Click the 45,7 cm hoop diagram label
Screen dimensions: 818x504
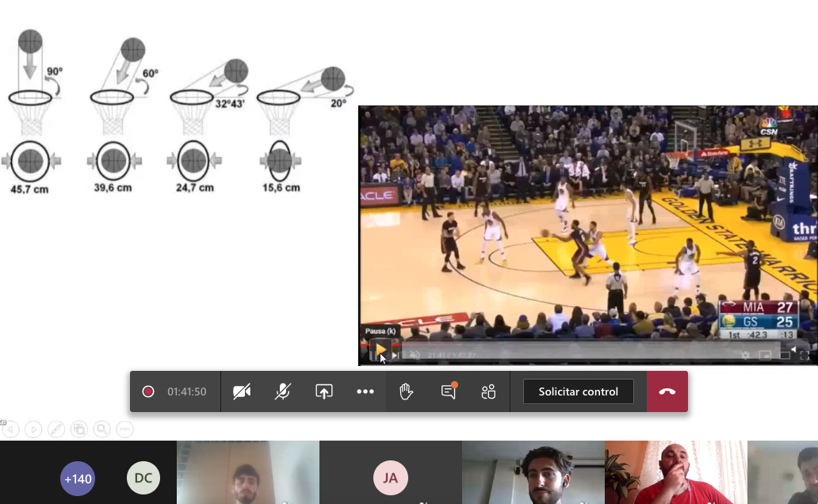point(30,189)
